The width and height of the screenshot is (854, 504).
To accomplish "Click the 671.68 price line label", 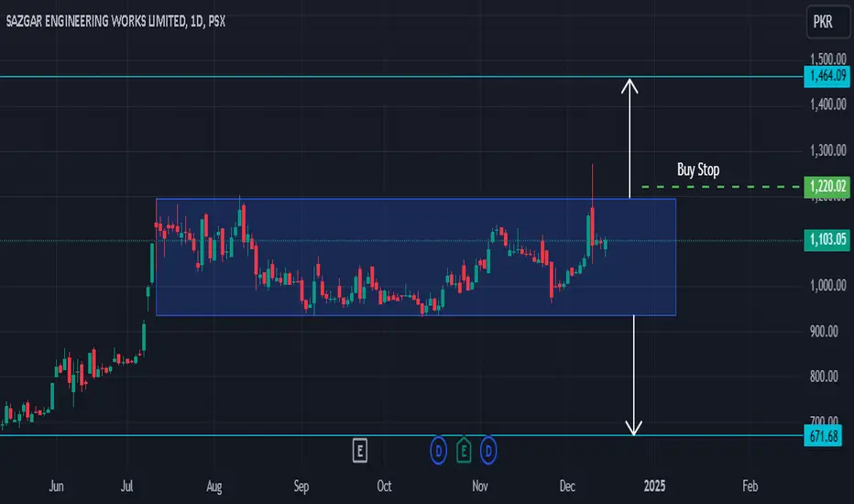I will [823, 436].
